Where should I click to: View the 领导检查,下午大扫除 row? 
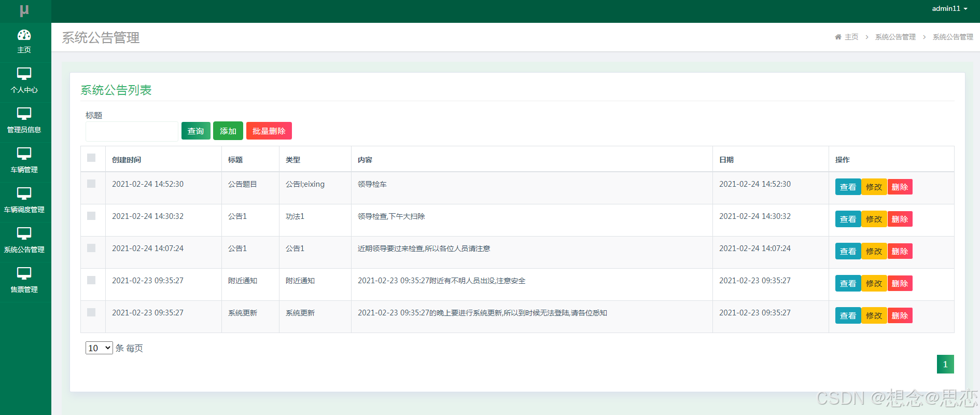click(848, 219)
